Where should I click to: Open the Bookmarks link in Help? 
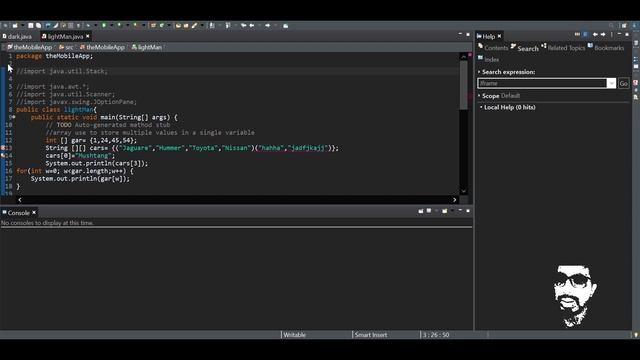(x=609, y=48)
